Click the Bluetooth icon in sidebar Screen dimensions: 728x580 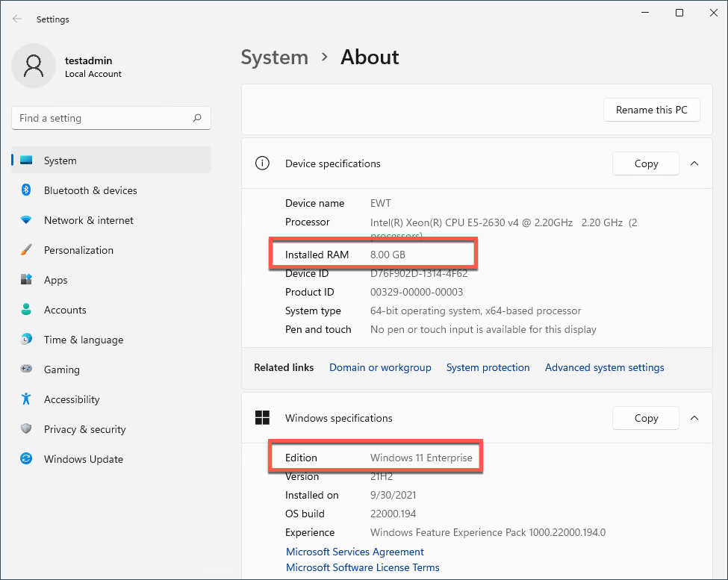coord(26,190)
